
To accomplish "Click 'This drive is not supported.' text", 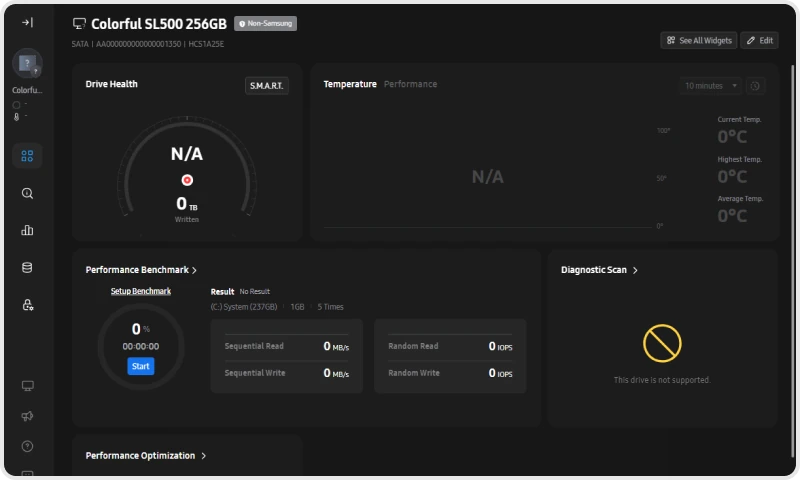I will pyautogui.click(x=662, y=380).
